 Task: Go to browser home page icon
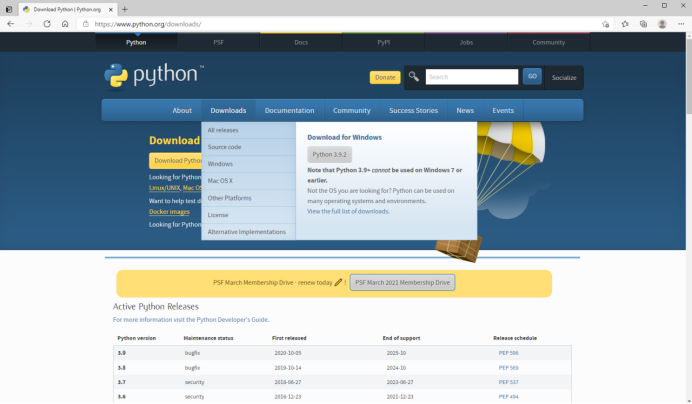tap(65, 24)
